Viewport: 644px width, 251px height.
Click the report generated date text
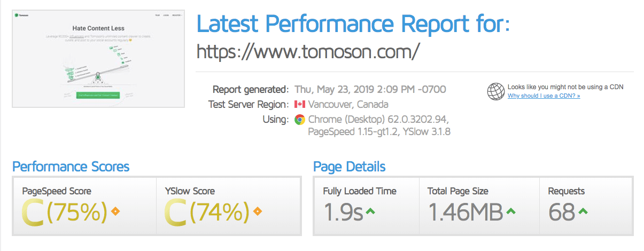tap(370, 89)
